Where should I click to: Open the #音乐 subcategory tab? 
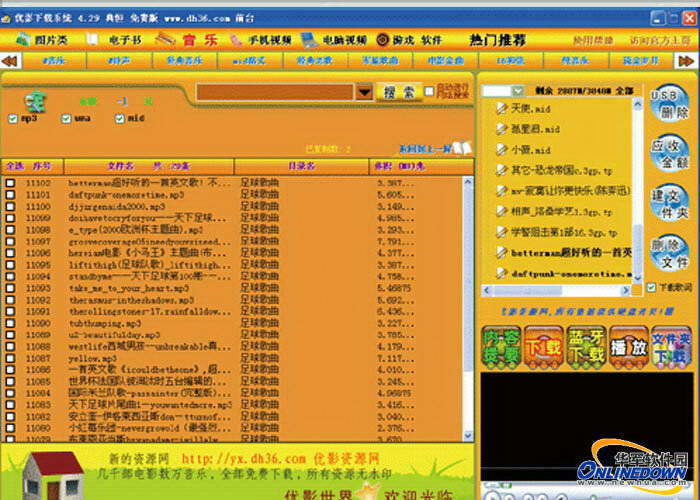pos(54,60)
